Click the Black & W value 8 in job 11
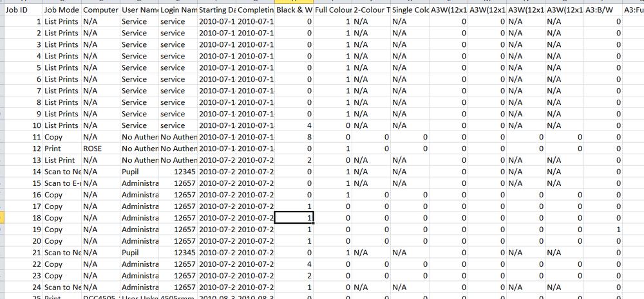 click(x=294, y=136)
